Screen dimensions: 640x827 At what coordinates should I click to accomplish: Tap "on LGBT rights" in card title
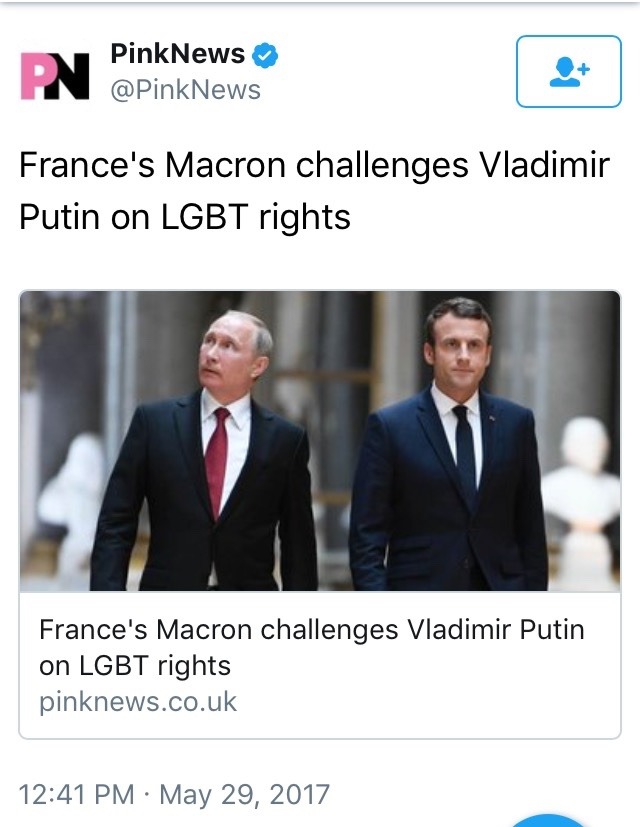point(135,665)
